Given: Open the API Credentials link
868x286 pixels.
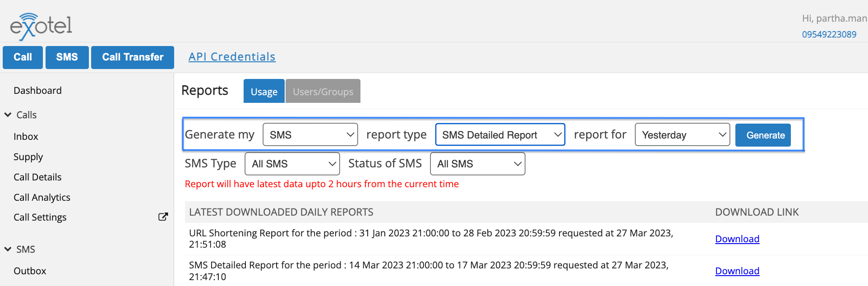Looking at the screenshot, I should [232, 57].
